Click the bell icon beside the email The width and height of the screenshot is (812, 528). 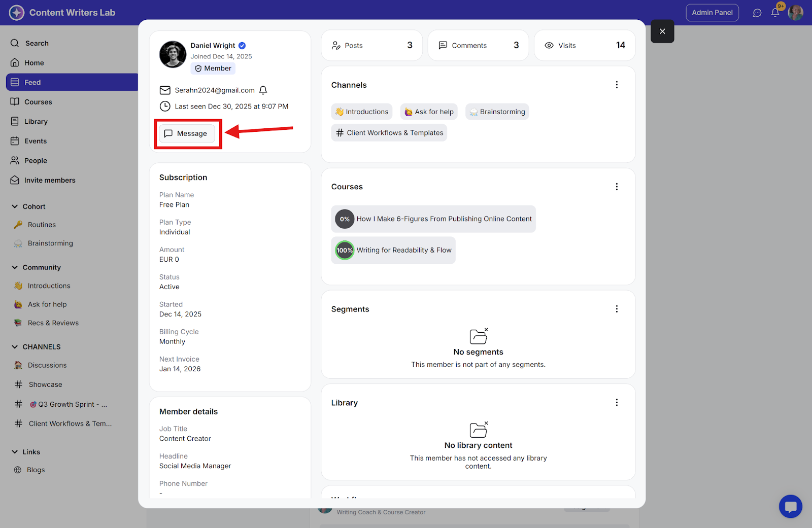click(x=263, y=90)
